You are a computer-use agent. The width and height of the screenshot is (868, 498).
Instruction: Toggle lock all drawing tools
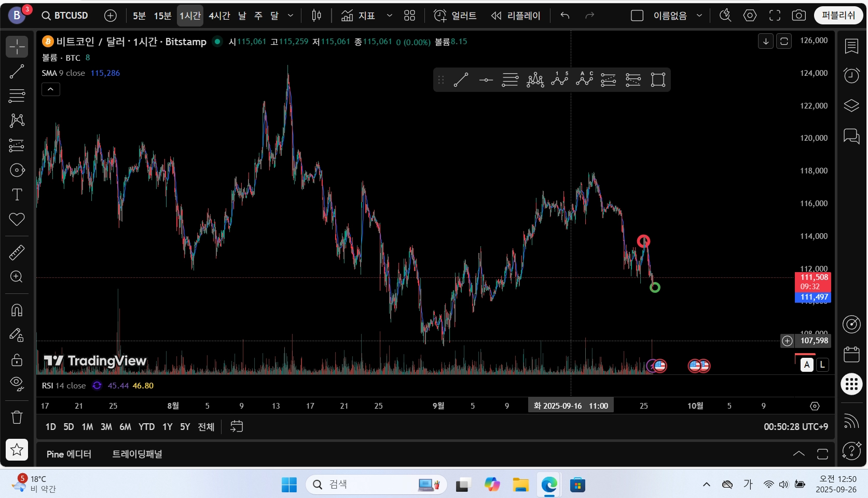tap(17, 359)
